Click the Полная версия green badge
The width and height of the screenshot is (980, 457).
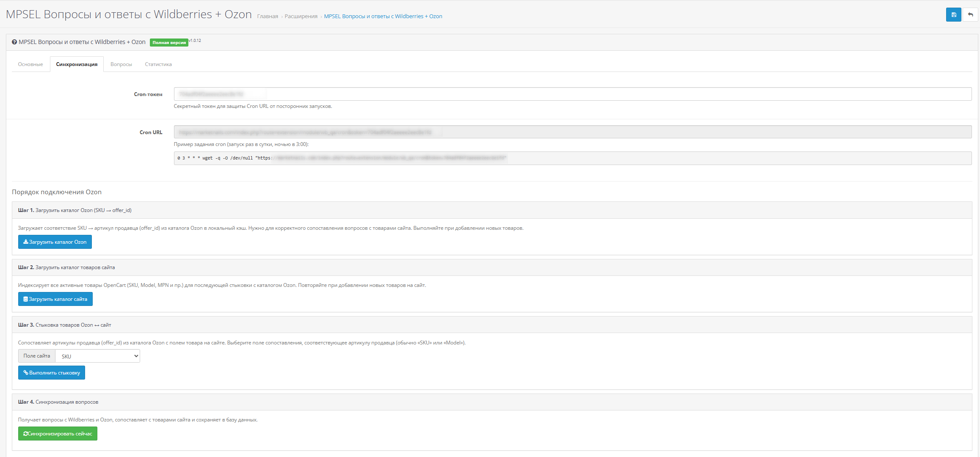[x=169, y=42]
